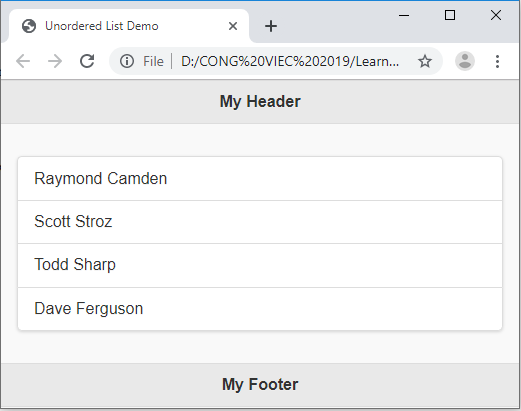View site information icon in address bar

point(127,61)
